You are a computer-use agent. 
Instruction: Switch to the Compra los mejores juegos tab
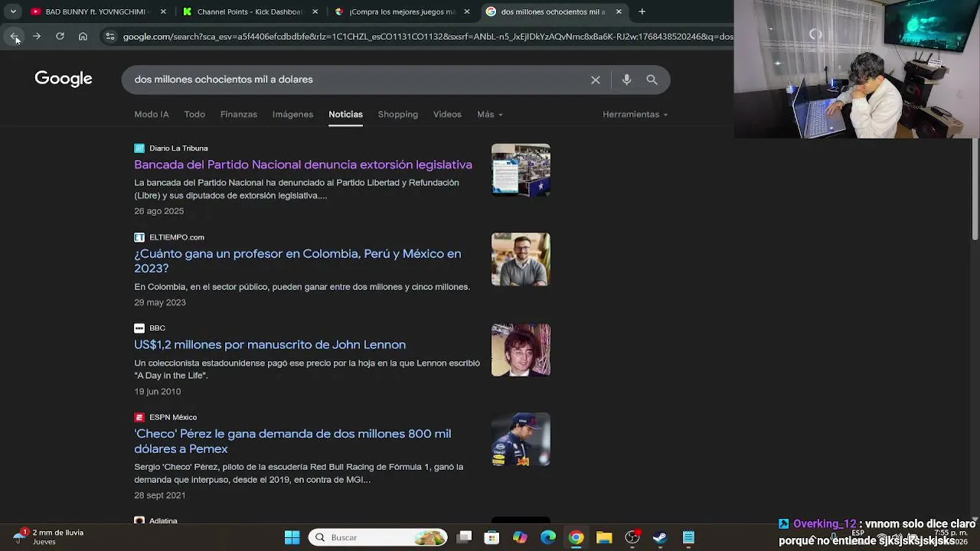(402, 11)
